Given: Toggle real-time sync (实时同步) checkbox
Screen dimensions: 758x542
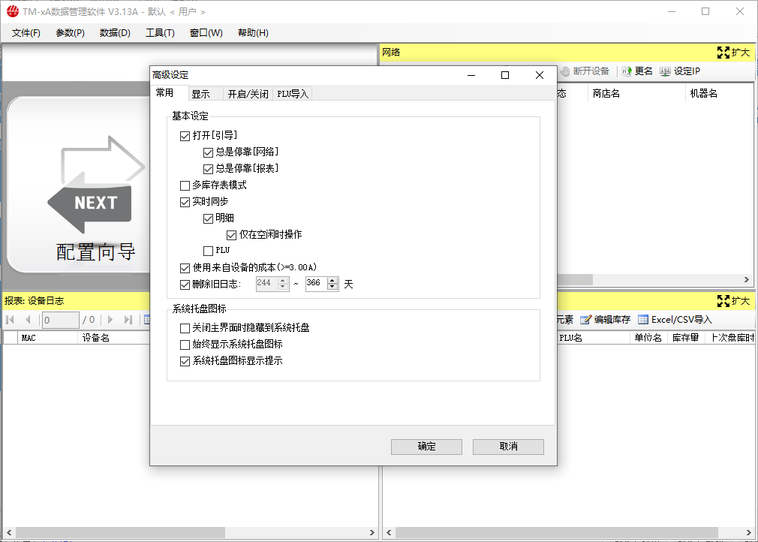Looking at the screenshot, I should [185, 202].
